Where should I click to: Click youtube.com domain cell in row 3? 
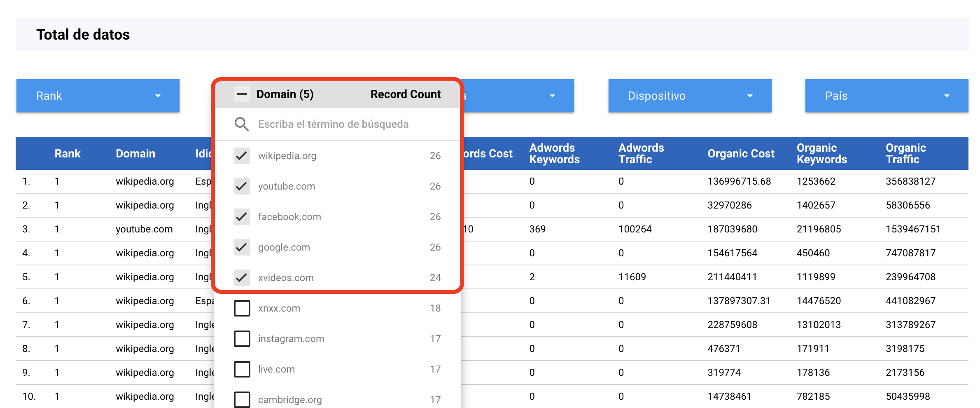(144, 229)
